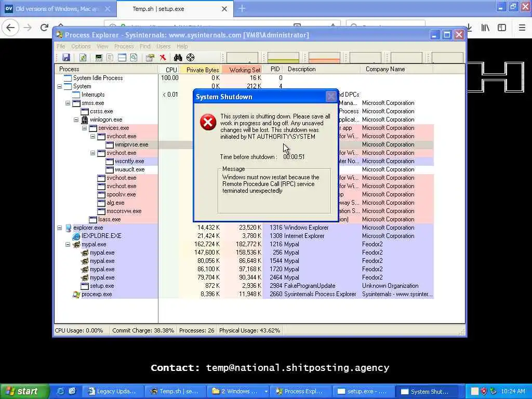The image size is (532, 399).
Task: Click the green CPU usage history graph
Action: point(283,58)
